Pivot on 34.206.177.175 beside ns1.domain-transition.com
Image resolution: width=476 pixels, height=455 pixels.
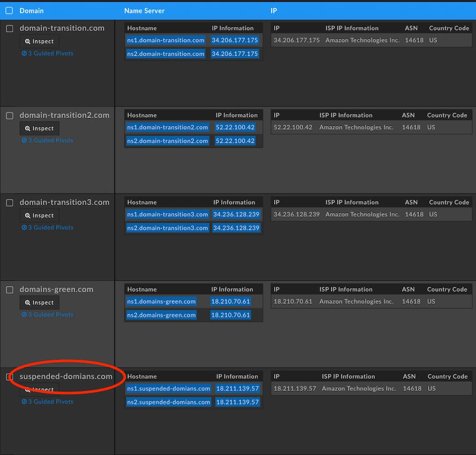point(235,40)
